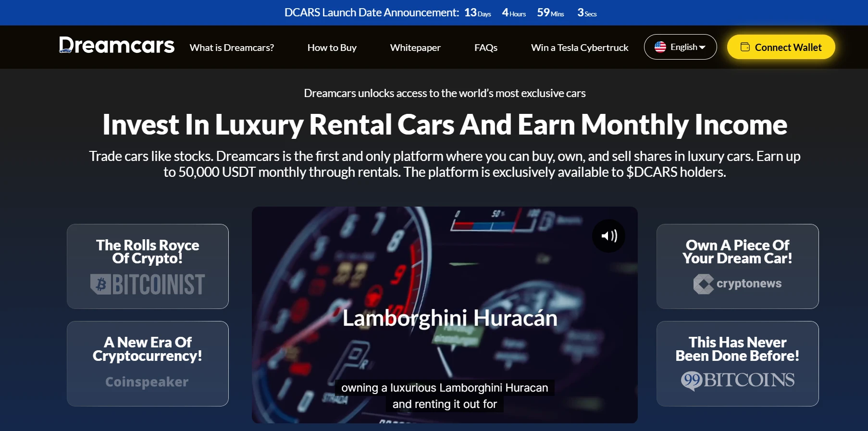Image resolution: width=868 pixels, height=431 pixels.
Task: Click the Coinspeaker logo
Action: (147, 382)
